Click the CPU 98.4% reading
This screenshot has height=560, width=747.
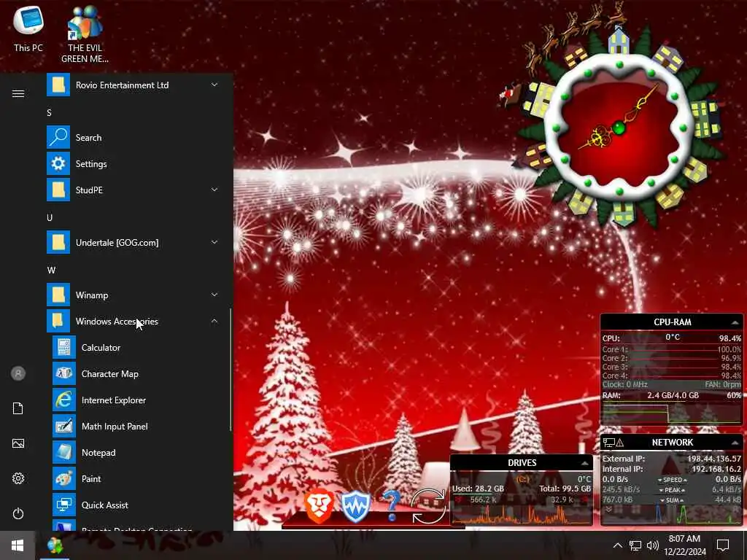point(729,338)
